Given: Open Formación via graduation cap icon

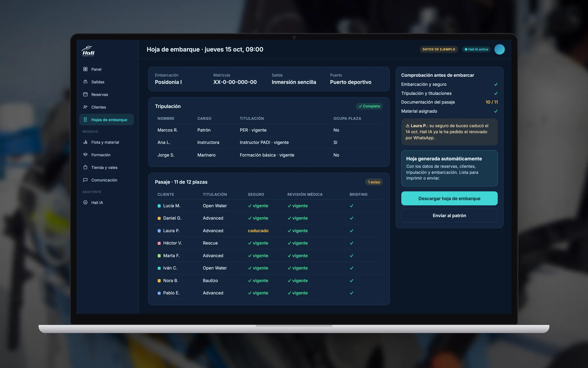Looking at the screenshot, I should tap(85, 155).
